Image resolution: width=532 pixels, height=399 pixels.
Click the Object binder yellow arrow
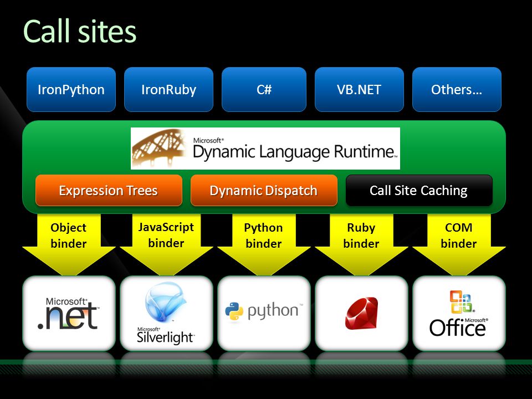click(69, 244)
